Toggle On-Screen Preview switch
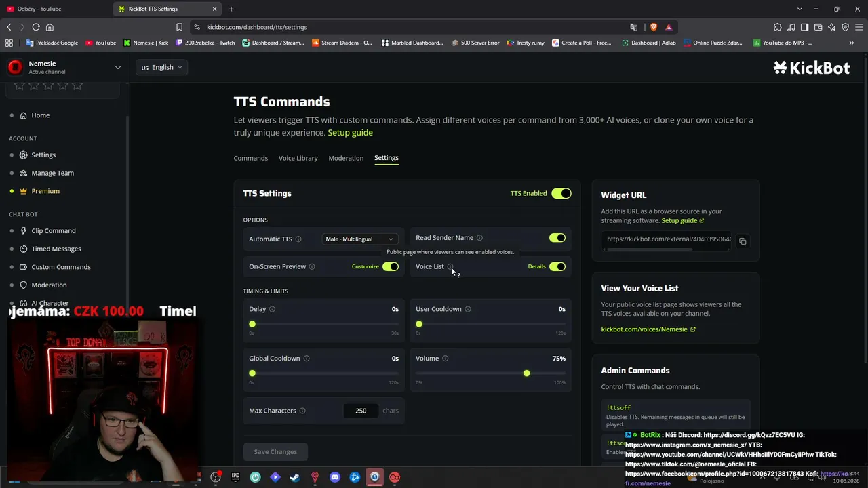Screen dimensions: 868x488 pyautogui.click(x=391, y=267)
